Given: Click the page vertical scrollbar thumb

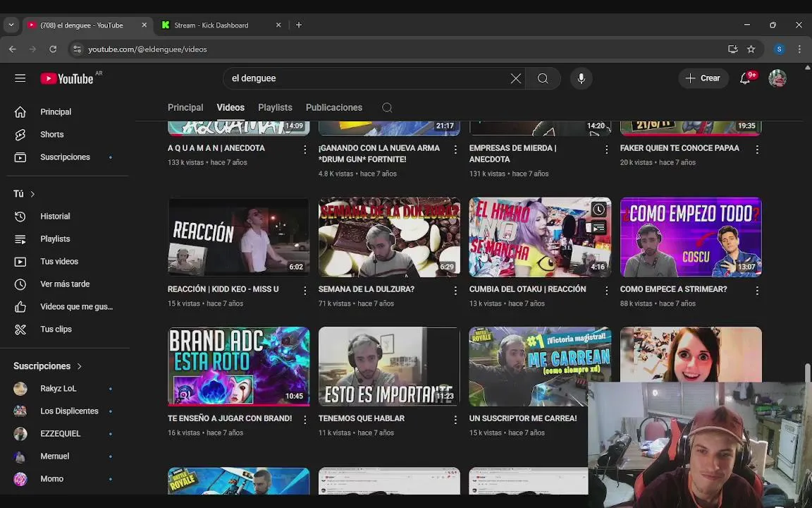Looking at the screenshot, I should click(807, 373).
